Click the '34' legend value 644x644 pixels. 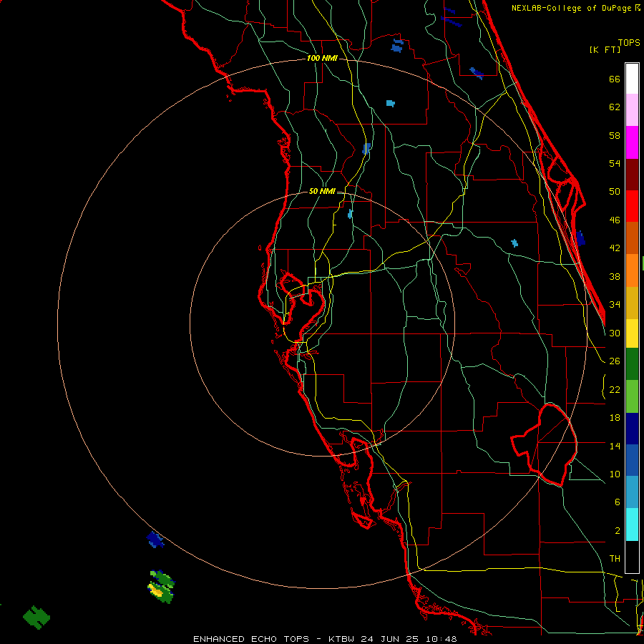pyautogui.click(x=615, y=304)
